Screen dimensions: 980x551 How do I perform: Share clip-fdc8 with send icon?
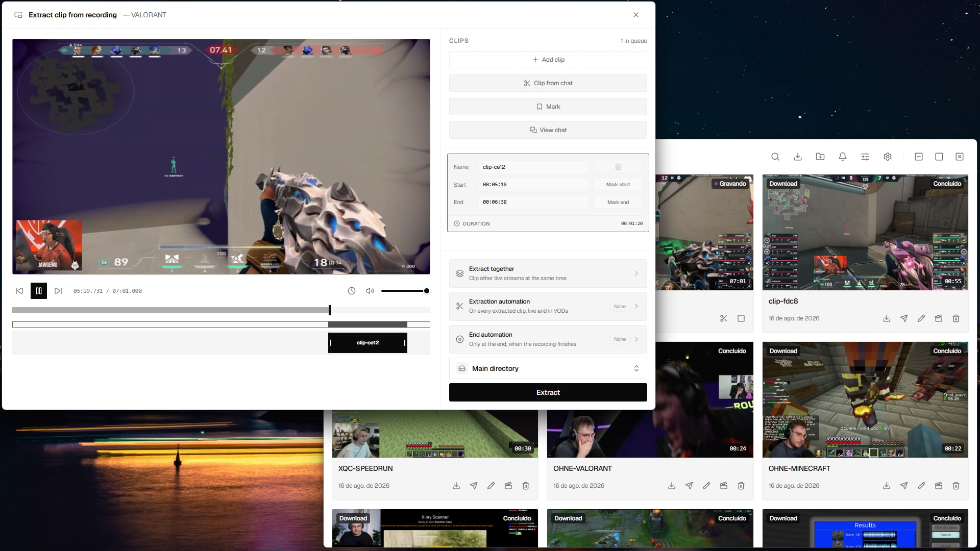pyautogui.click(x=904, y=318)
